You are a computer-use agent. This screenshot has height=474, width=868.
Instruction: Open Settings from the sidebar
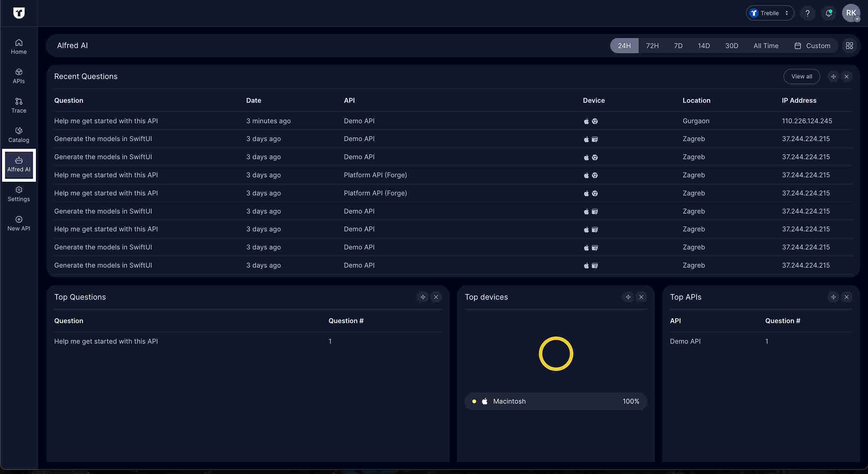[x=19, y=194]
